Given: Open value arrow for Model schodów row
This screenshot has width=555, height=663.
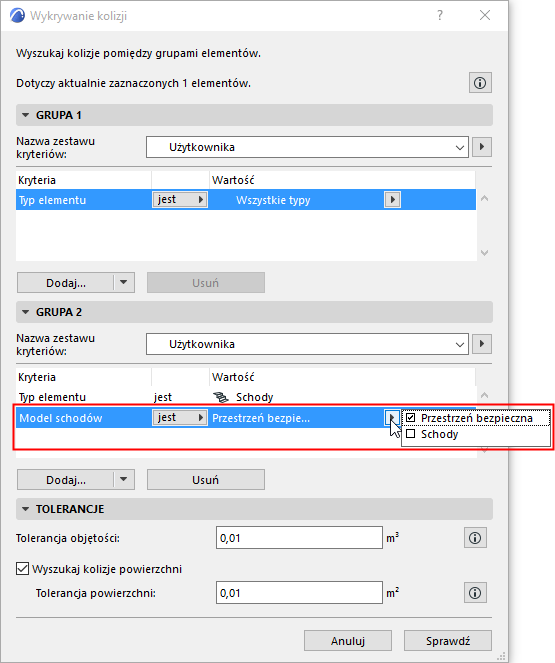Looking at the screenshot, I should (x=392, y=417).
